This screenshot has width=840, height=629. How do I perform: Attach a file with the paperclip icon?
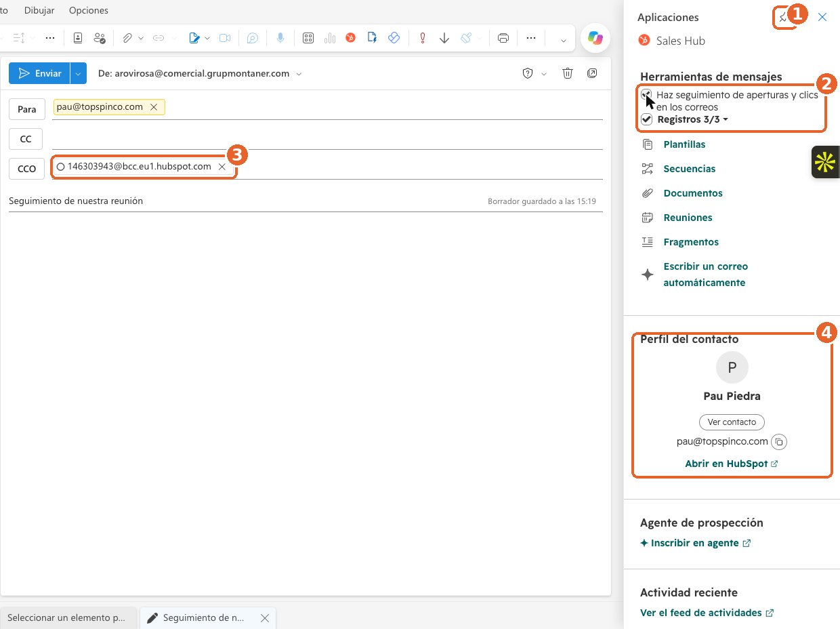tap(127, 38)
